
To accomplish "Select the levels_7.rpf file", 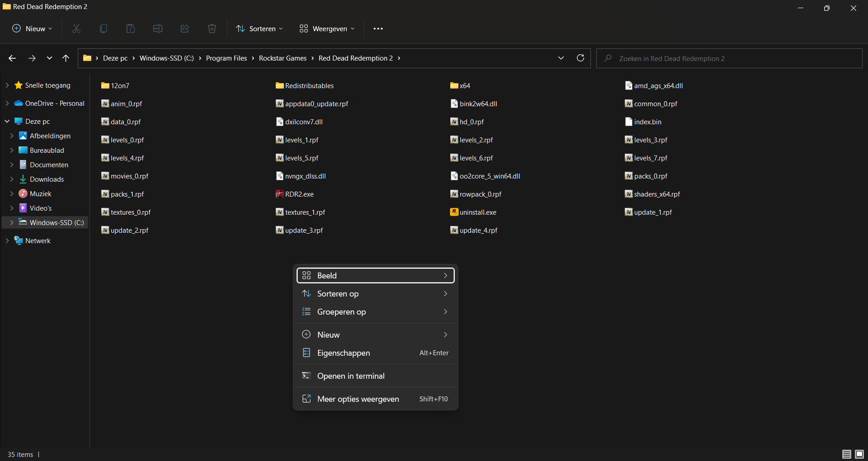I will [x=646, y=158].
